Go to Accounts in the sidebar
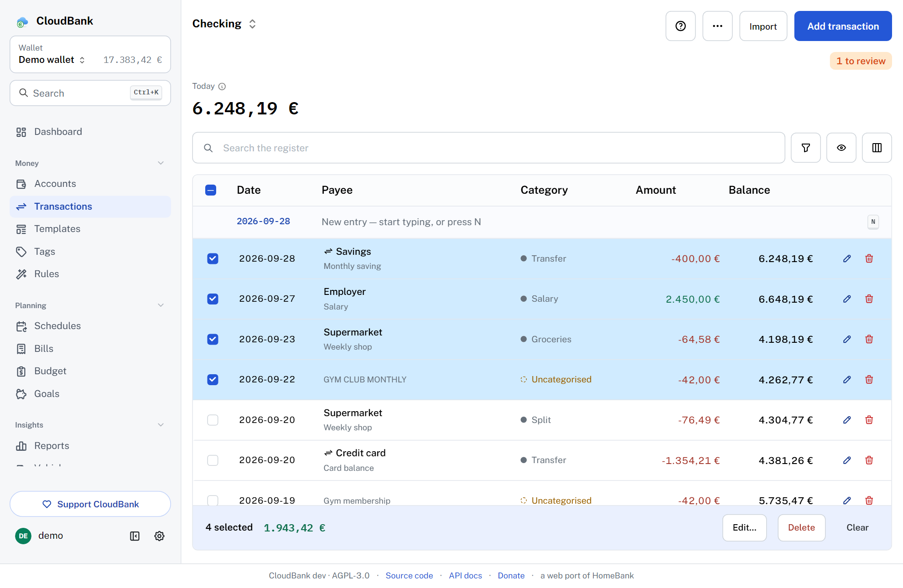The image size is (903, 588). click(x=90, y=184)
